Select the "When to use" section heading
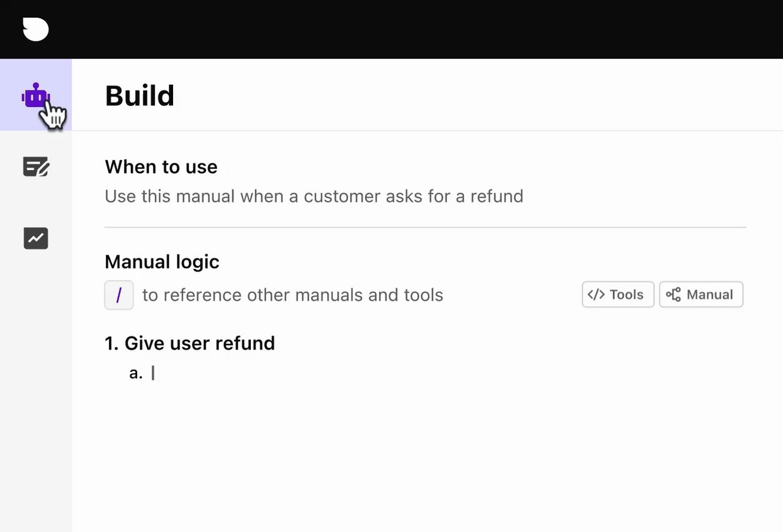The height and width of the screenshot is (532, 783). 161,167
